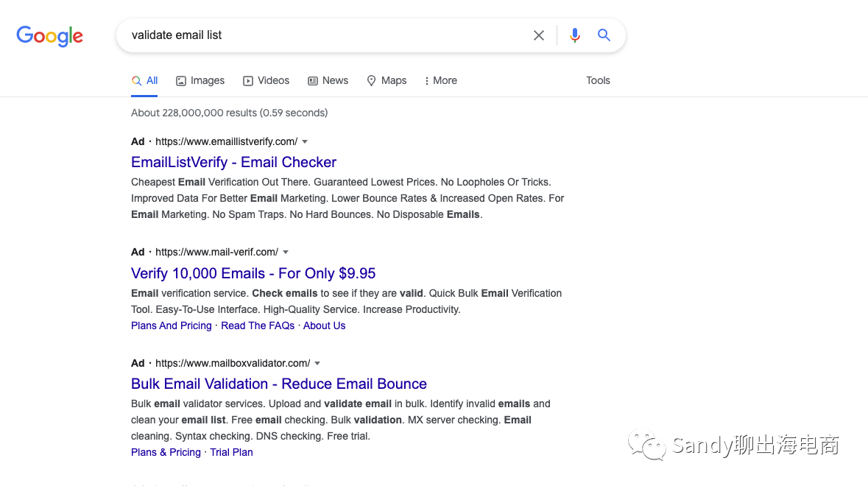Screen dimensions: 868x486
Task: Select the All results tab
Action: pyautogui.click(x=145, y=81)
